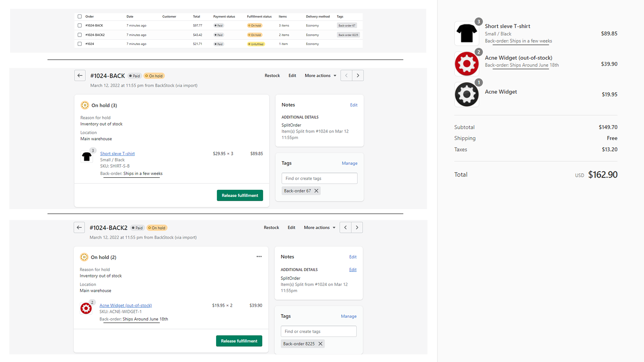This screenshot has width=644, height=362.
Task: Click the red Acne Widget thumbnail in summary
Action: pos(466,64)
